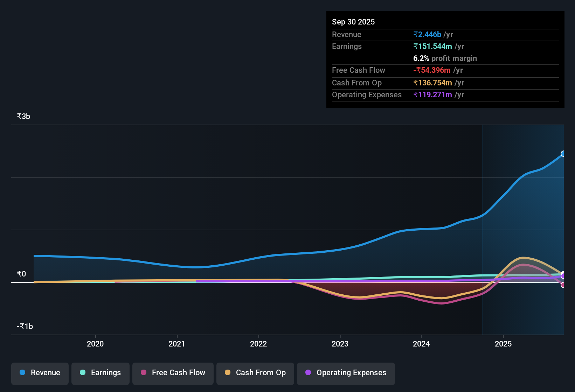Click the Free Cash Flow endpoint marker
Screen dimensions: 575x392
point(563,286)
